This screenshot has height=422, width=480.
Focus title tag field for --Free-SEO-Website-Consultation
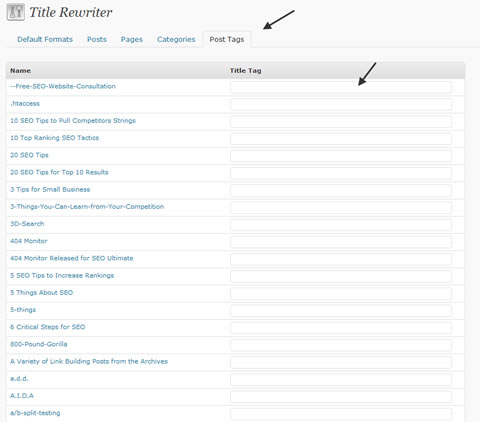(341, 87)
